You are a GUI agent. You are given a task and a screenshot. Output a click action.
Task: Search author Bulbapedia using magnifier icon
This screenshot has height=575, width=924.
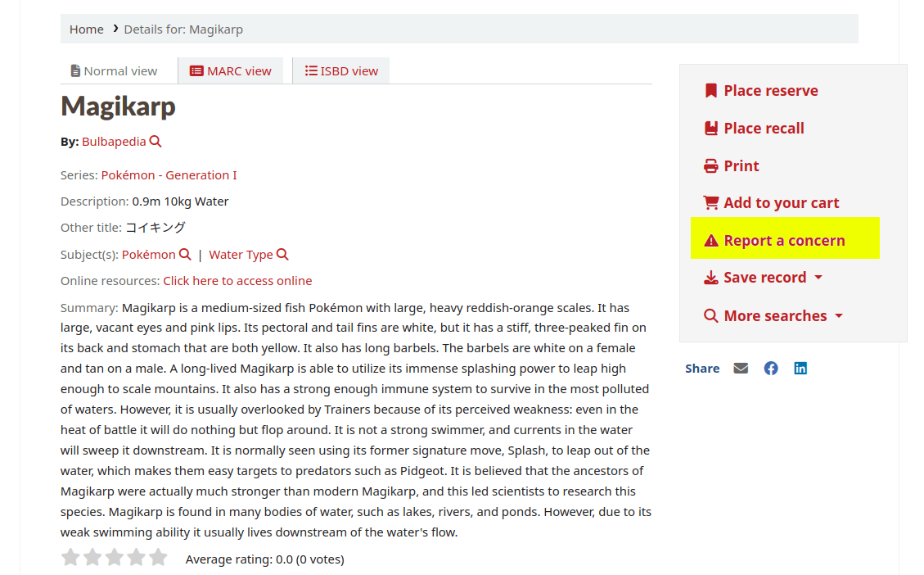[x=155, y=142]
